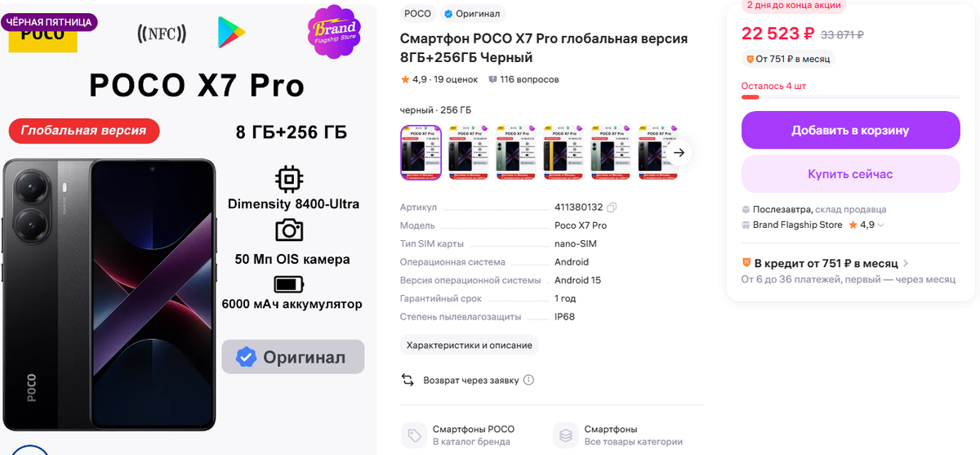Click the info icon beside Возврат через заявку
The image size is (980, 455).
pyautogui.click(x=528, y=380)
